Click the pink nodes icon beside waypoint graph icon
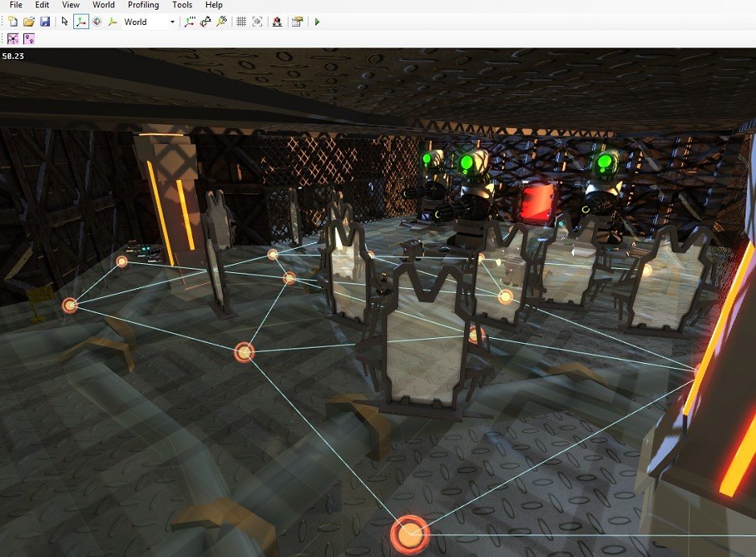 (x=29, y=39)
